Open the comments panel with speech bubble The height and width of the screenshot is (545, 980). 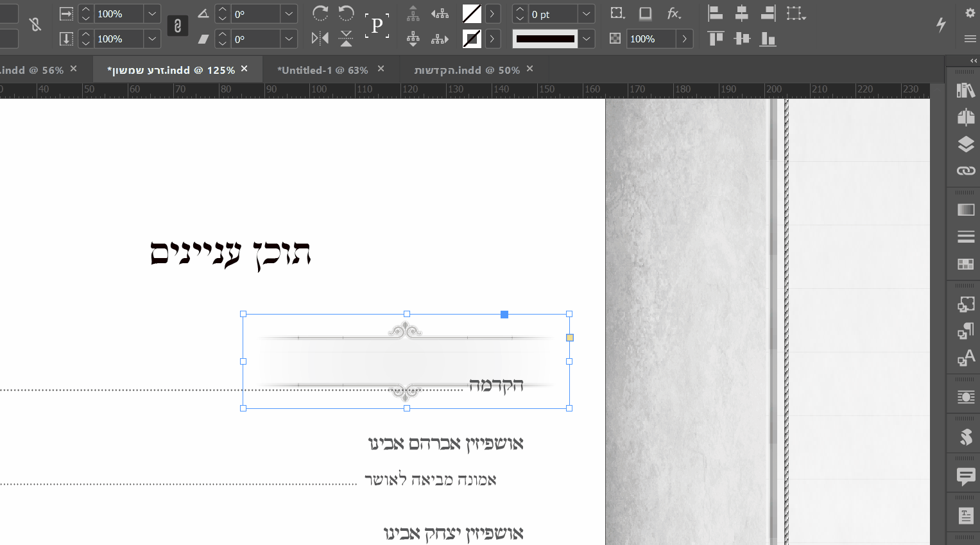point(965,476)
